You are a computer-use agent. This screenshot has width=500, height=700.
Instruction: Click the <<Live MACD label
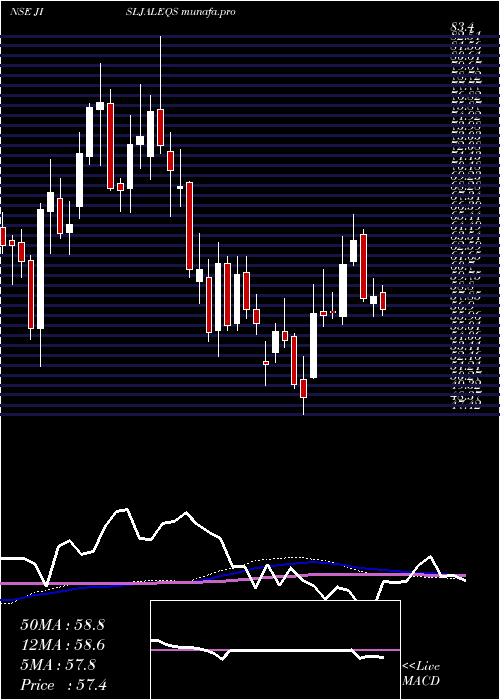(x=421, y=673)
